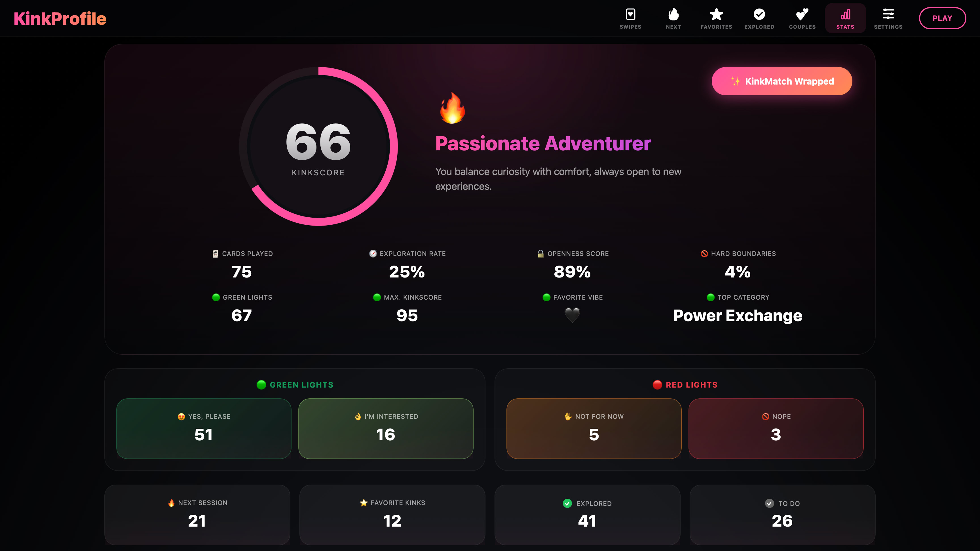Image resolution: width=980 pixels, height=551 pixels.
Task: Click the KinkScore 66 progress ring
Action: pyautogui.click(x=318, y=146)
